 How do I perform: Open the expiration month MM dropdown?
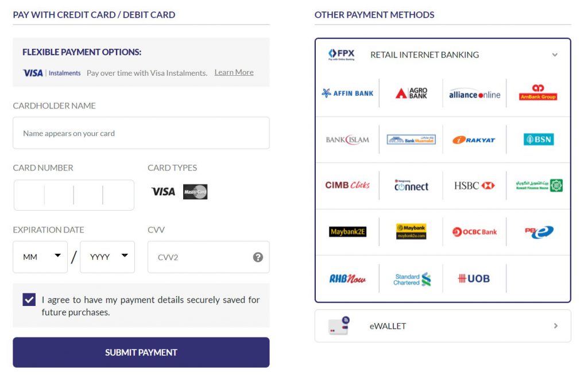click(40, 257)
